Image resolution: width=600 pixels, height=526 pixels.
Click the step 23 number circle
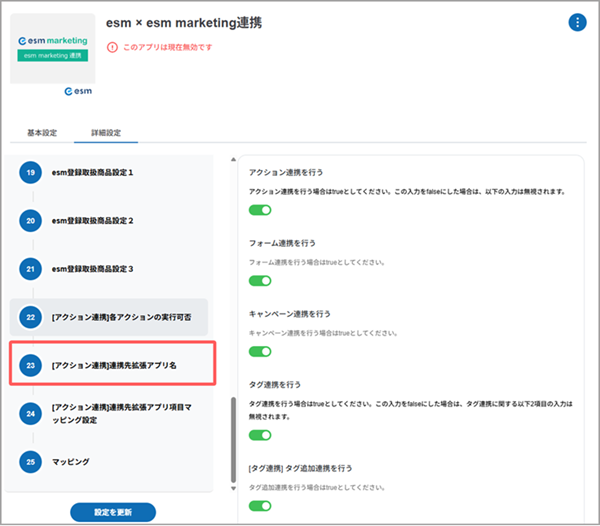pyautogui.click(x=31, y=366)
